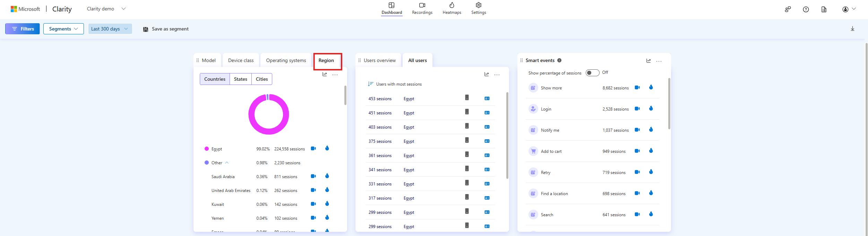The width and height of the screenshot is (868, 236).
Task: Open trend chart icon in Smart events card
Action: 648,61
